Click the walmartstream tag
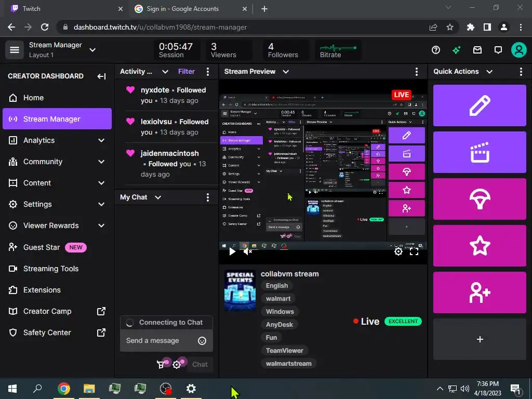532x399 pixels. pyautogui.click(x=289, y=364)
